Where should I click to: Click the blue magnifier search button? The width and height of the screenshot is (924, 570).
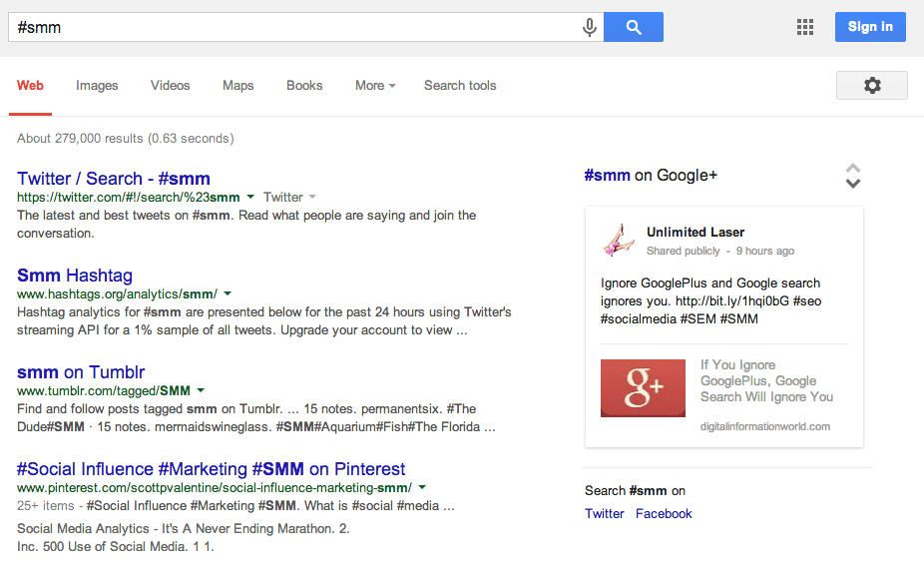click(634, 27)
